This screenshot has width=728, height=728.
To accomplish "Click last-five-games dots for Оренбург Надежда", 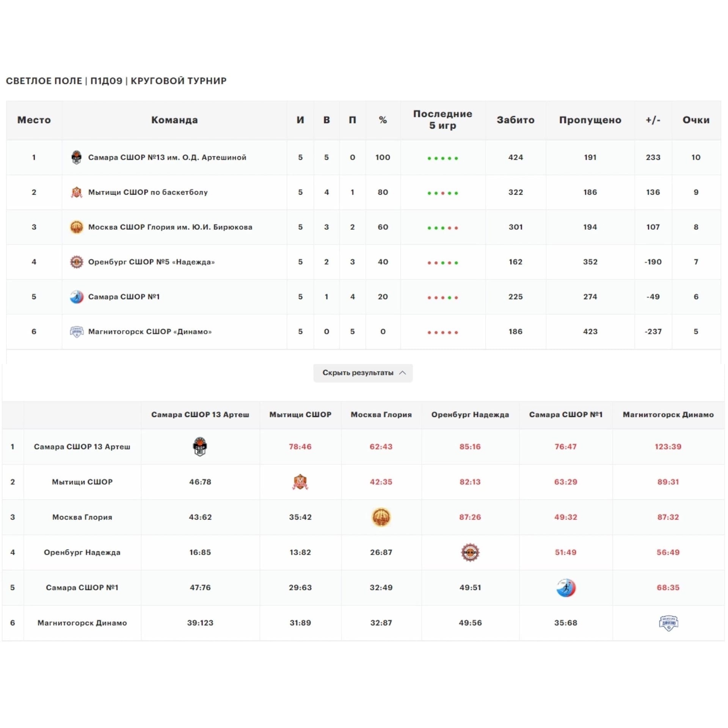I will pos(442,263).
